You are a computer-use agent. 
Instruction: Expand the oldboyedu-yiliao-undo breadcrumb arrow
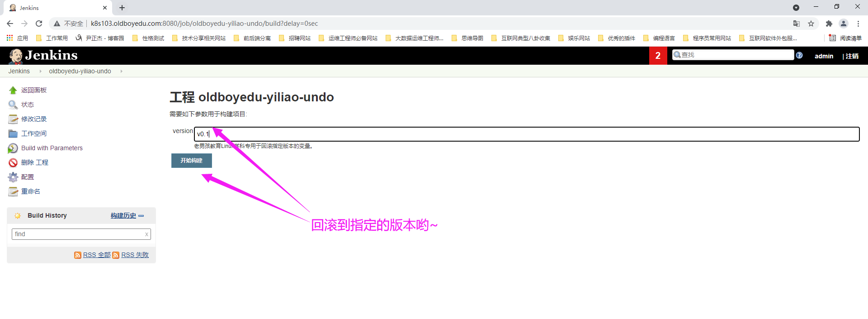[121, 71]
